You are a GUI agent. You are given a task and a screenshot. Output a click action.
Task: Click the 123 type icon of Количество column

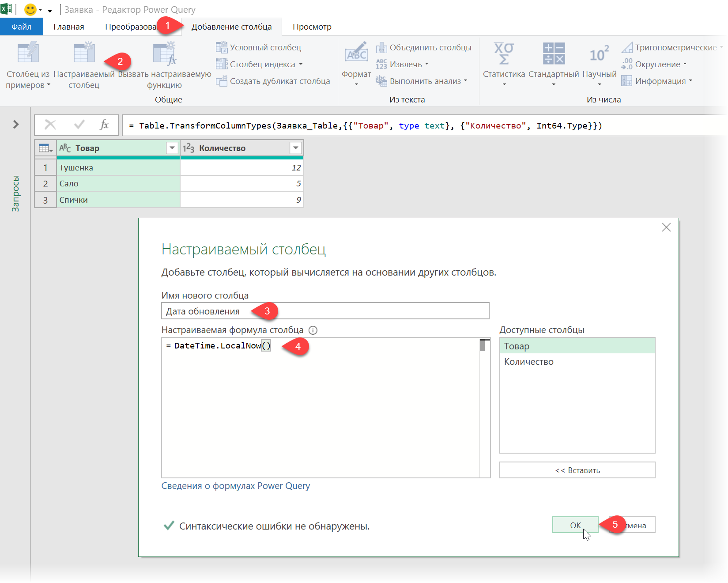(189, 148)
